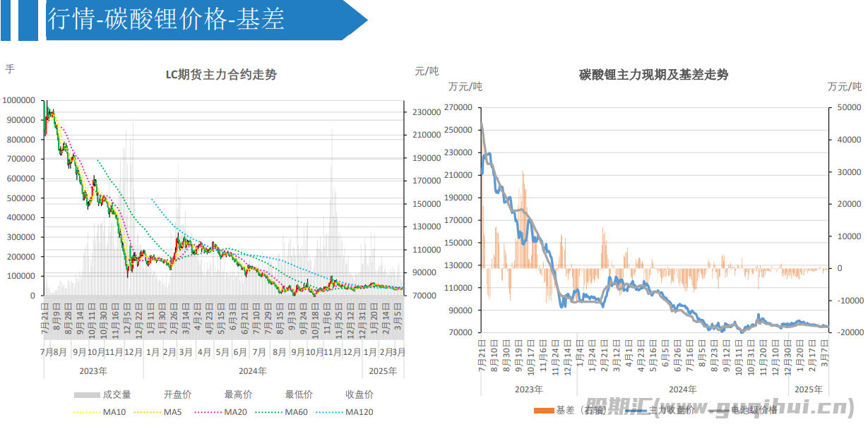Click the 元/吨 unit label on left chart
Screen dimensions: 868x429
(x=426, y=71)
